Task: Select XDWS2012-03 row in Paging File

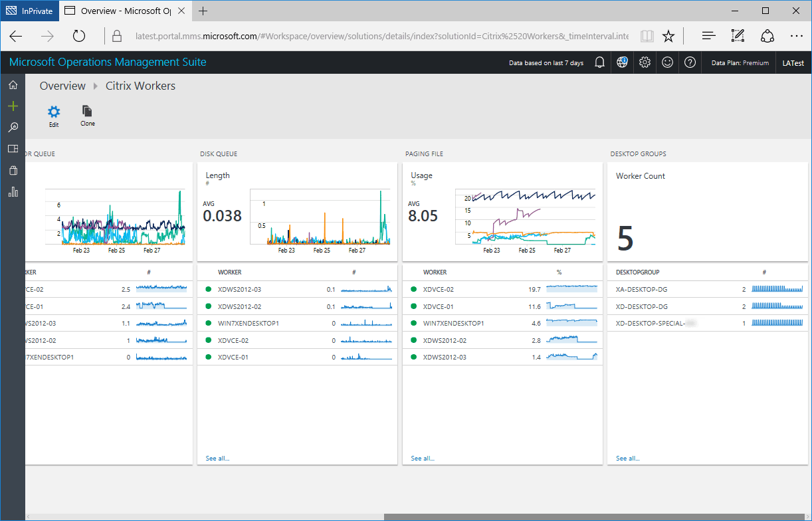Action: click(502, 358)
